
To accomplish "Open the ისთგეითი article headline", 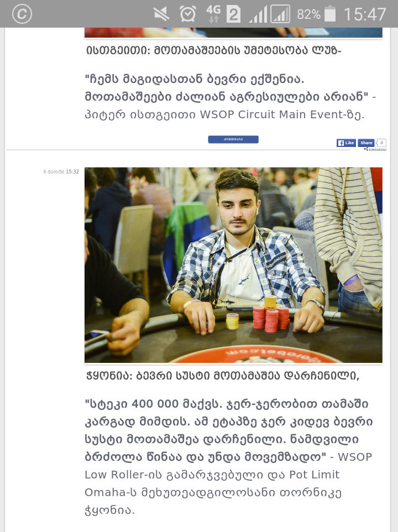I will point(213,51).
